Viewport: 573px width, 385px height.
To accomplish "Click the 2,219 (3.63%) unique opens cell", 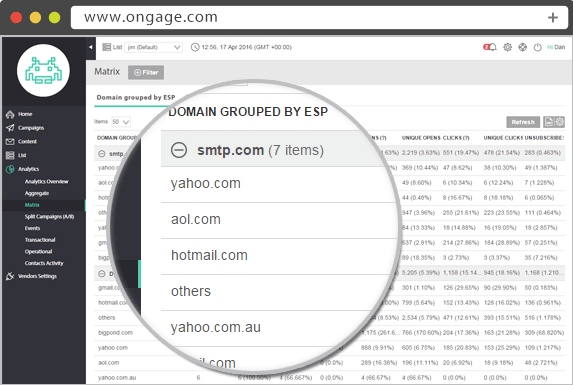I will point(421,153).
